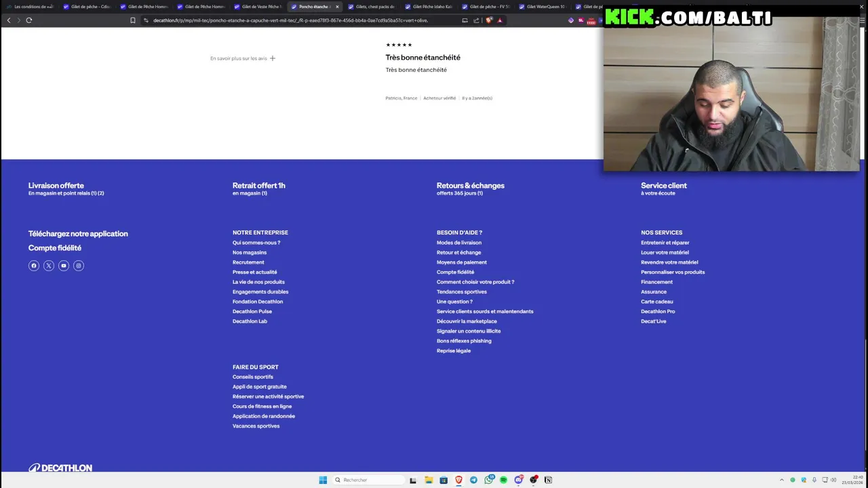This screenshot has height=488, width=868.
Task: Click the share icon in address bar
Action: 476,20
